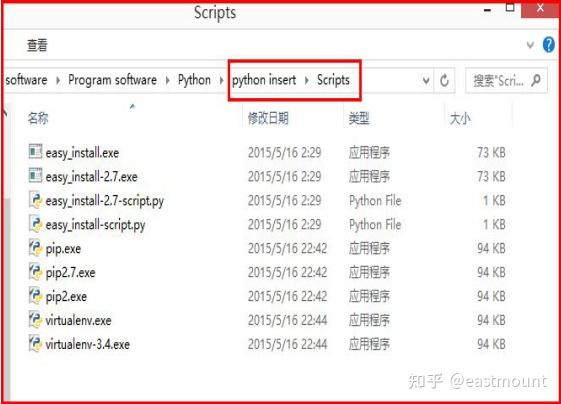Screen dimensions: 561x404
Task: Select the easy_install.exe file icon
Action: click(x=35, y=151)
